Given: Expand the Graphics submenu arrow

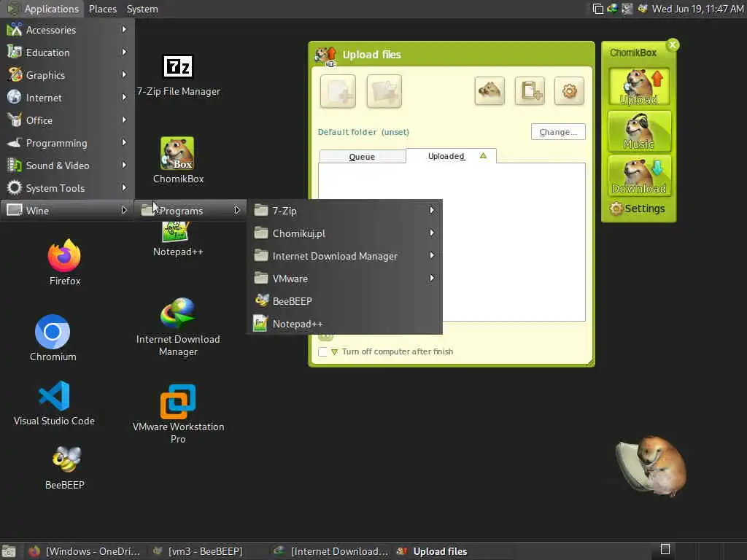Looking at the screenshot, I should pyautogui.click(x=124, y=75).
